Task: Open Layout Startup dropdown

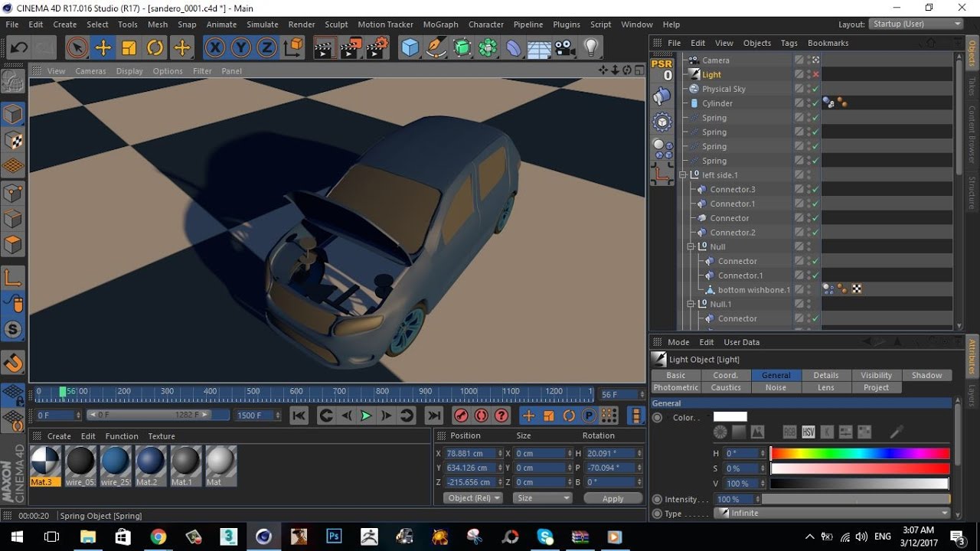Action: [x=916, y=24]
